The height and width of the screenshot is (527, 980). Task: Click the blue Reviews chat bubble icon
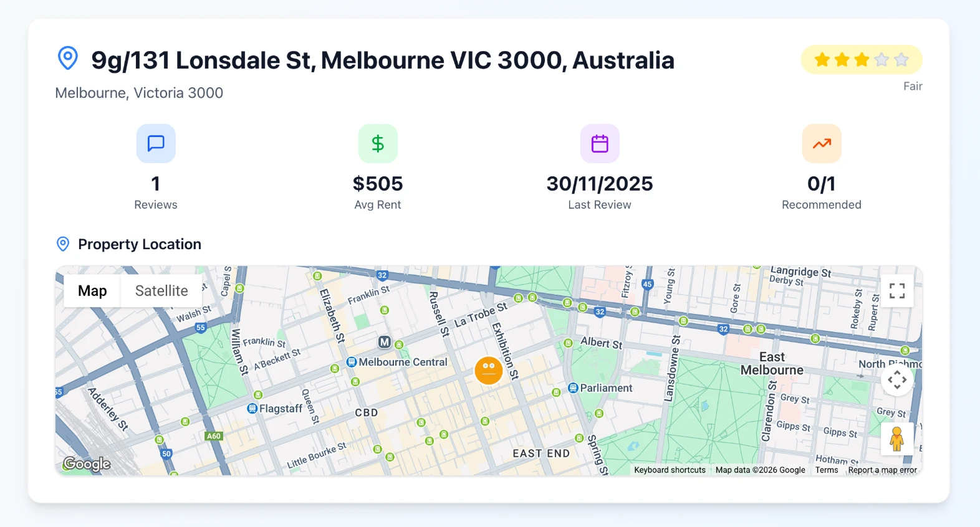point(156,143)
